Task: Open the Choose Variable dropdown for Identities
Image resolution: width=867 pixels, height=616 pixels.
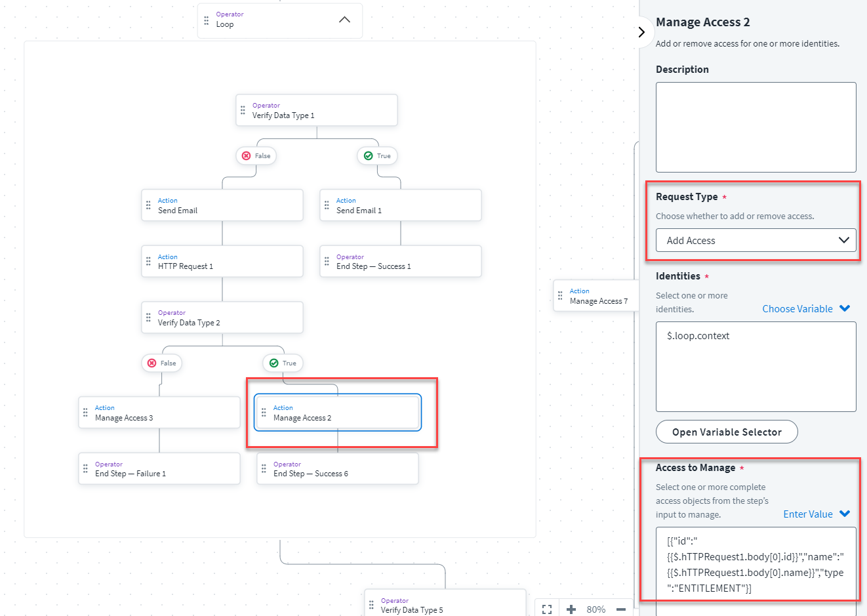Action: tap(806, 309)
